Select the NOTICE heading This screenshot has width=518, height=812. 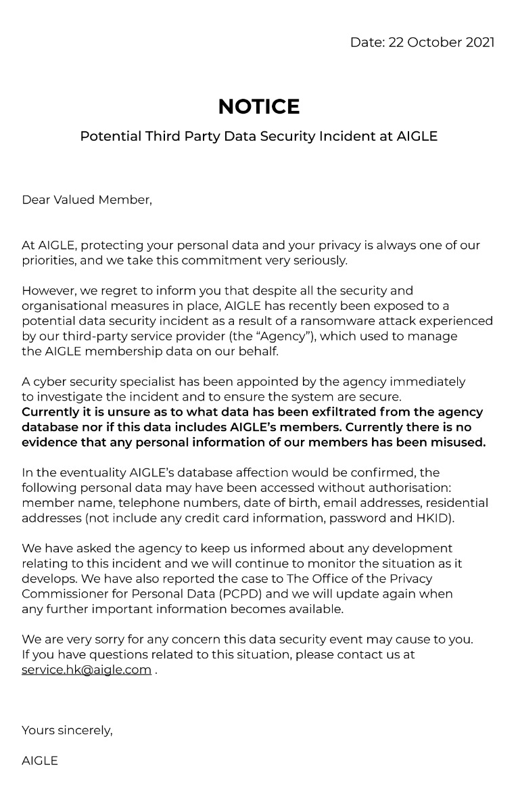pos(259,107)
